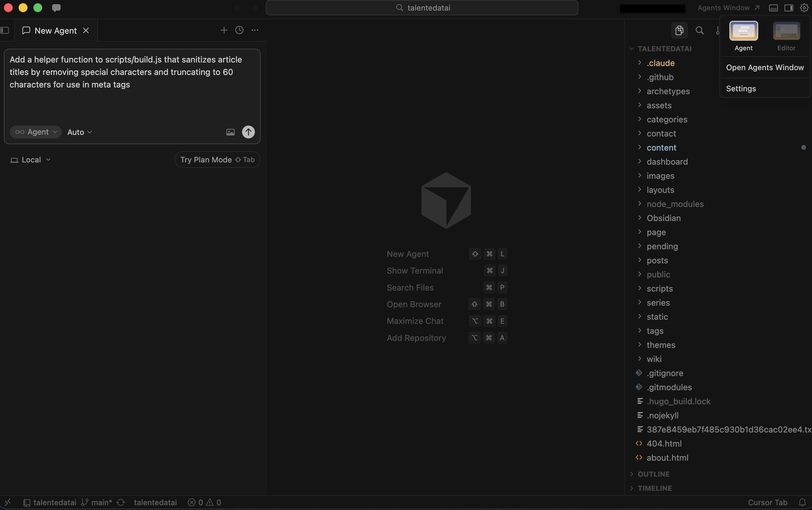Select Settings from the dropdown menu
Viewport: 812px width, 510px height.
click(740, 88)
